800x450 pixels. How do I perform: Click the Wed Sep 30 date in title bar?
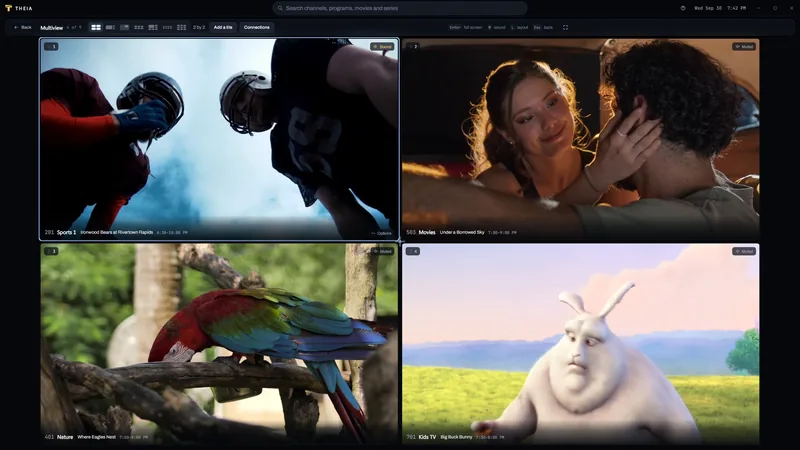(708, 8)
